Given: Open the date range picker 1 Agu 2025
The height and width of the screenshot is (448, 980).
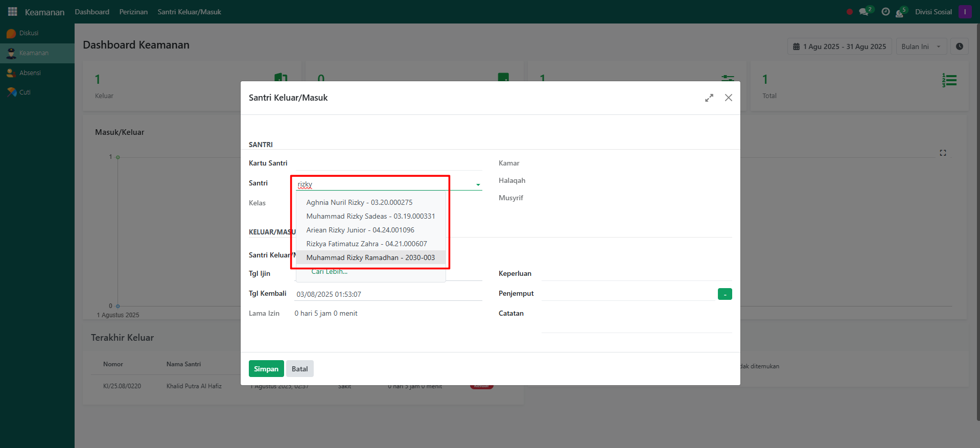Looking at the screenshot, I should click(x=839, y=46).
